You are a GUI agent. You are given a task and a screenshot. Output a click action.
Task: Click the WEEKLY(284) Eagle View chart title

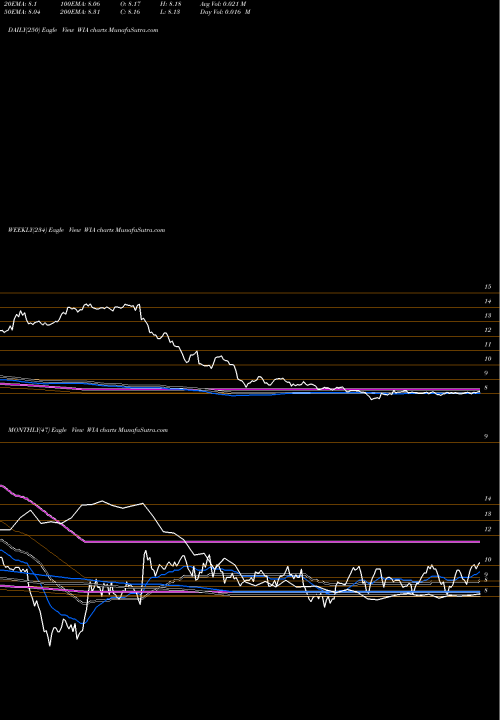click(x=86, y=230)
